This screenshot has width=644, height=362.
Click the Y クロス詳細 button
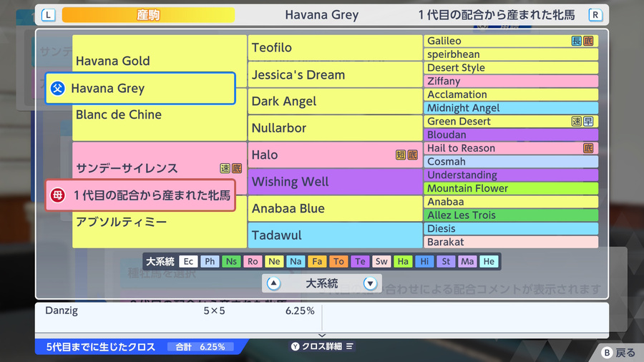[322, 346]
